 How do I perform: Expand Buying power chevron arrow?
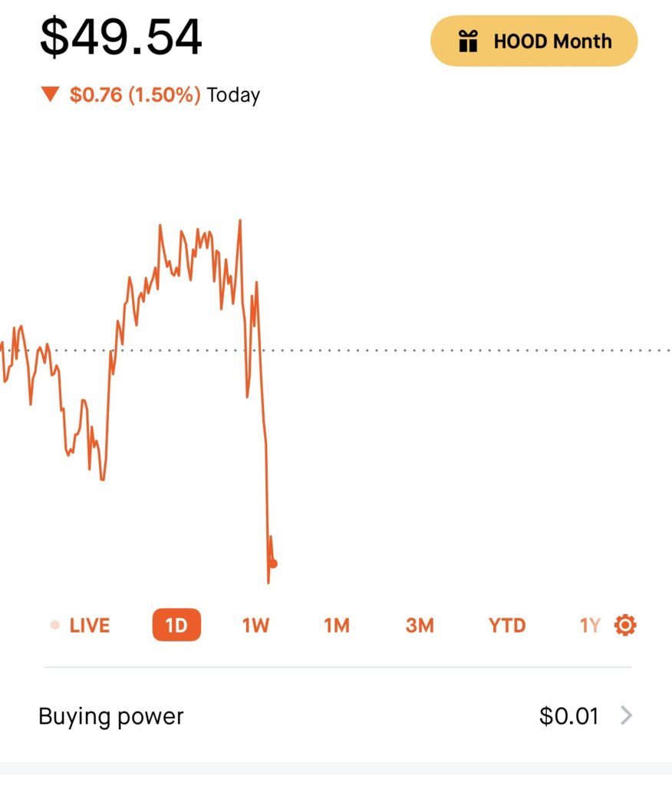pyautogui.click(x=627, y=715)
